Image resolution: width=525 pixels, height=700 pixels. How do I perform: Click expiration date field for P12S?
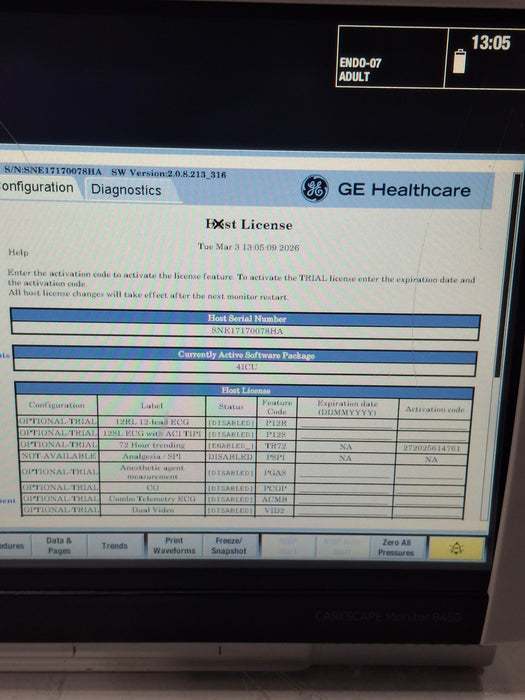point(347,435)
